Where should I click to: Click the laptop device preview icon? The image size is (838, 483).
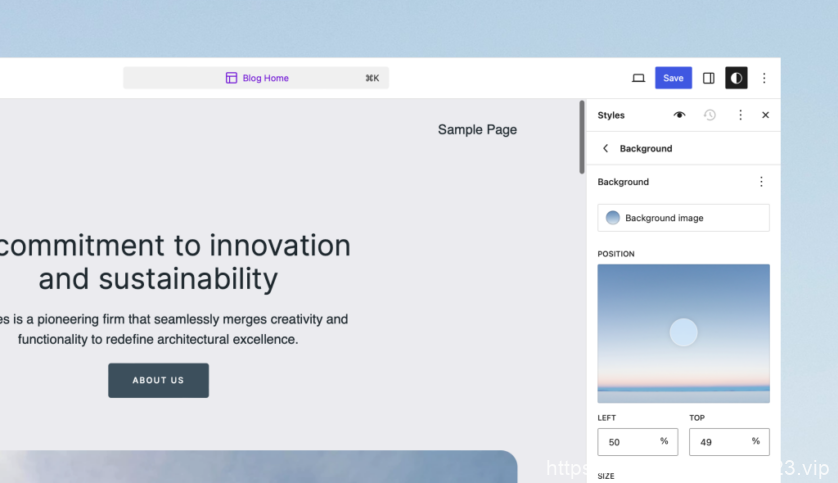pos(638,78)
